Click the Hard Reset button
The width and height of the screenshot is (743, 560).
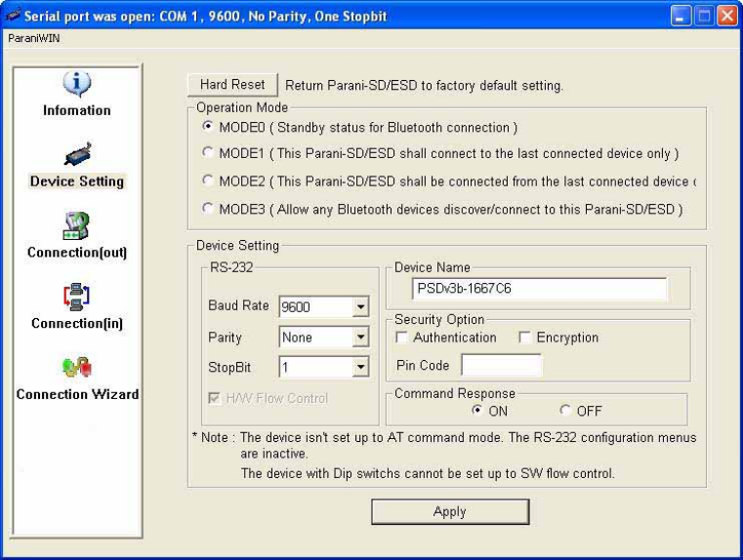pyautogui.click(x=232, y=85)
